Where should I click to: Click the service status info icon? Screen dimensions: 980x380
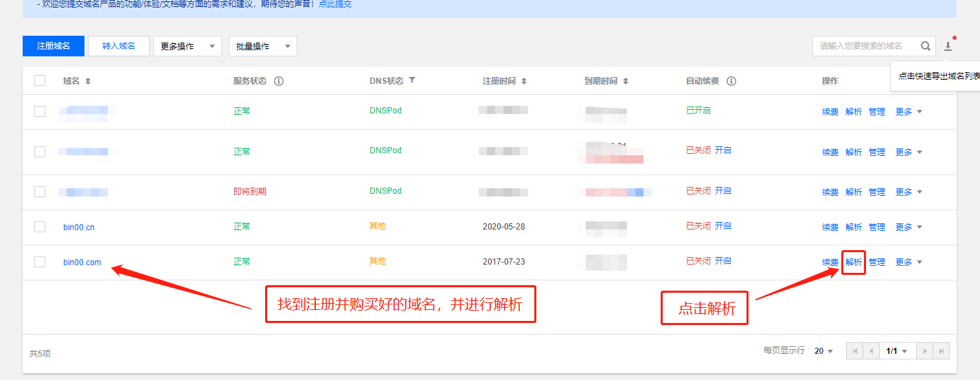tap(279, 81)
